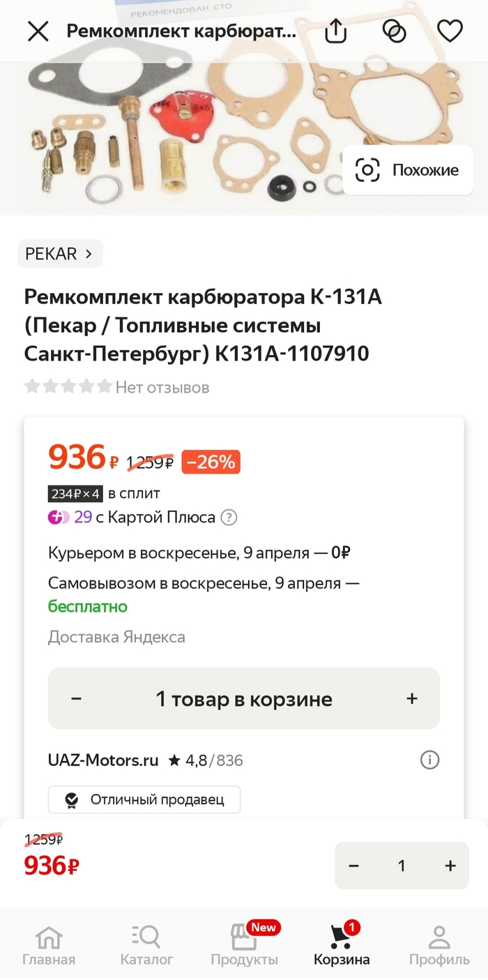
Task: Tap the compare products icon
Action: (395, 31)
